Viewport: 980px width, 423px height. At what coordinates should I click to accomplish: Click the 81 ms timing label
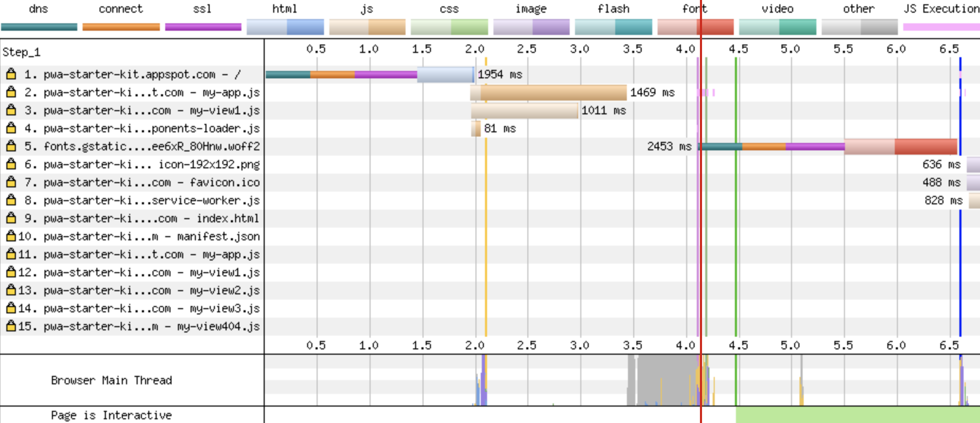500,128
